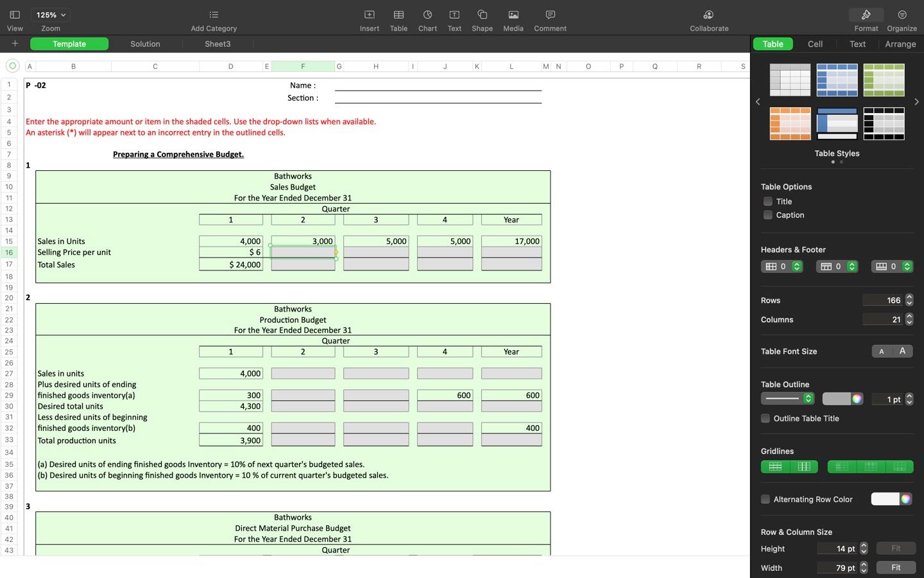The width and height of the screenshot is (924, 578).
Task: Select row 16 header
Action: pyautogui.click(x=9, y=252)
